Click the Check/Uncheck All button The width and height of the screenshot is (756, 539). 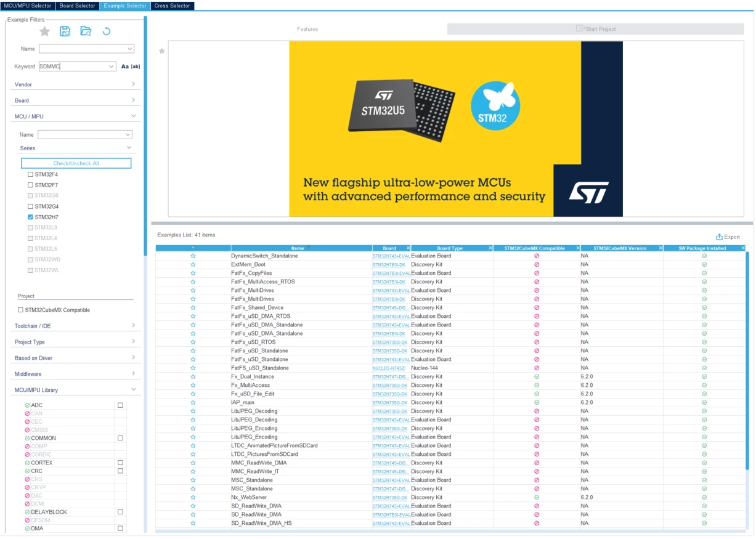coord(76,163)
